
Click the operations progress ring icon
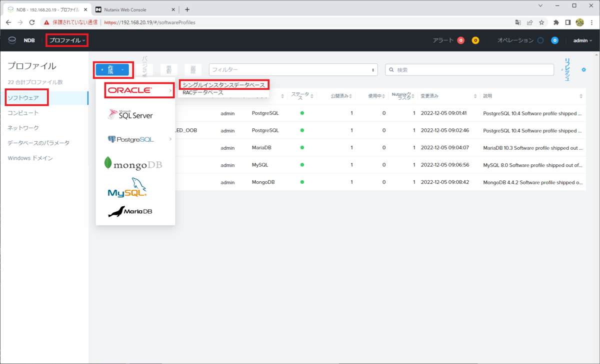[x=540, y=40]
